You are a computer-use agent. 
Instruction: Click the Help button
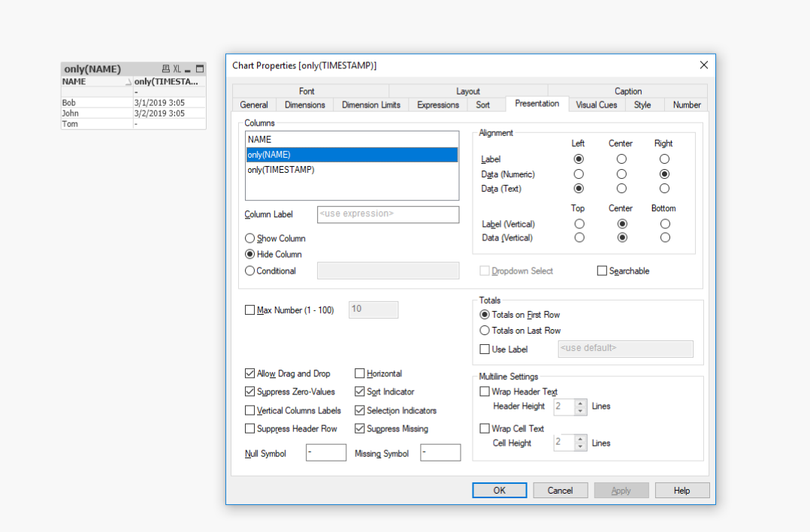682,490
